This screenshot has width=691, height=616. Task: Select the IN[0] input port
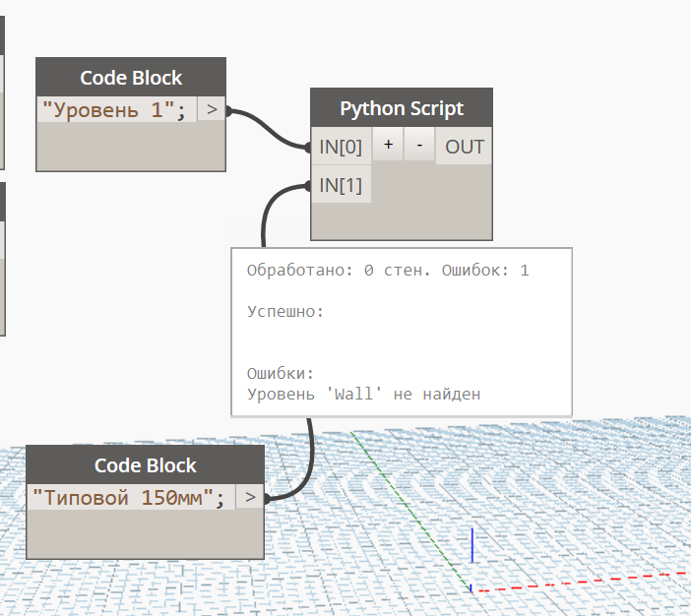tap(342, 147)
